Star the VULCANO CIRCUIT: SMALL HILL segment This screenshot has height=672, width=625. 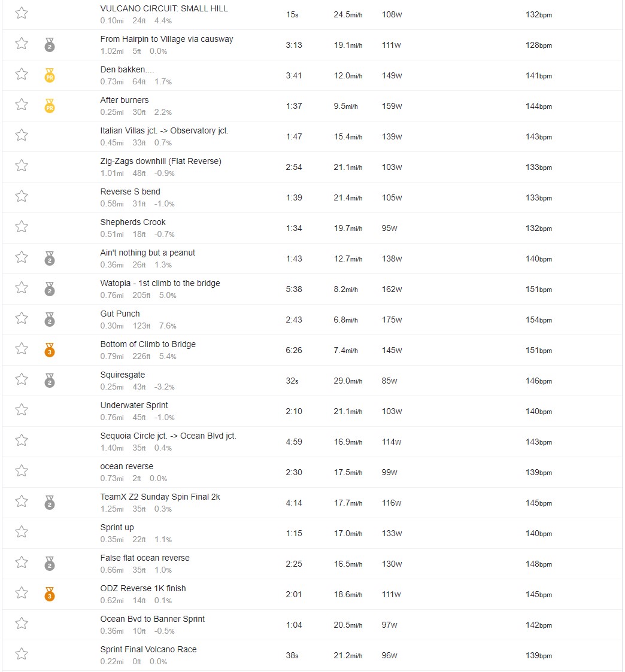(x=22, y=13)
